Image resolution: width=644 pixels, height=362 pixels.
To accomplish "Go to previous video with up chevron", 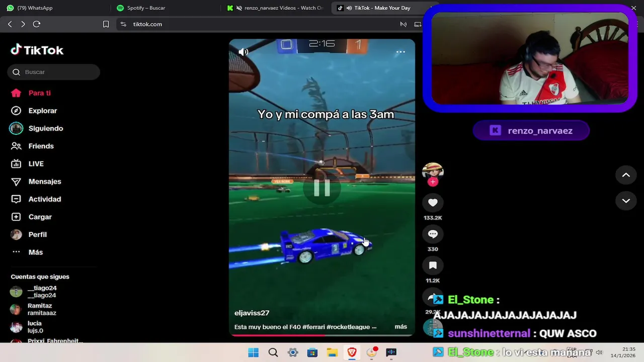I will point(626,175).
